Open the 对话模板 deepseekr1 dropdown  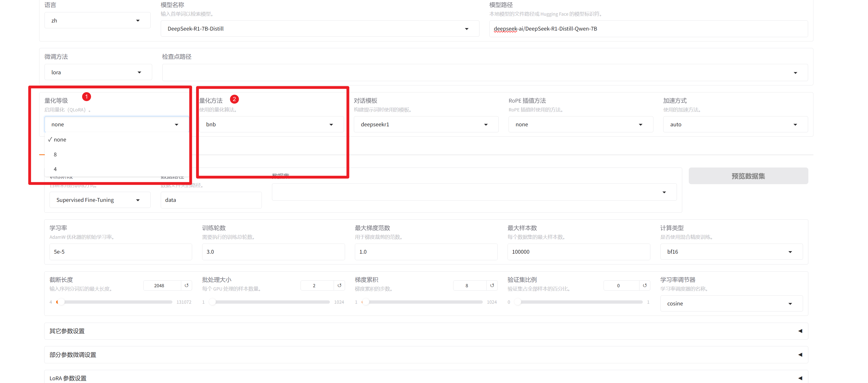pos(426,124)
